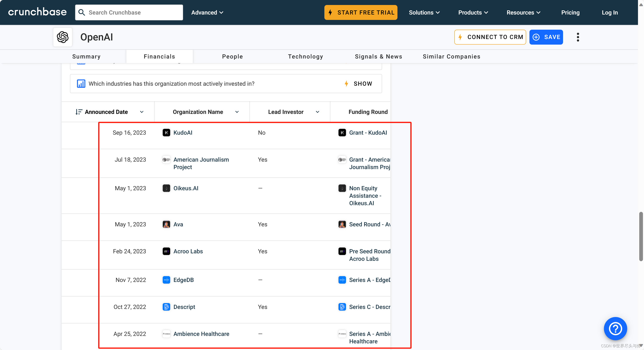Switch to the Signals & News tab
Viewport: 644px width, 350px height.
(379, 56)
